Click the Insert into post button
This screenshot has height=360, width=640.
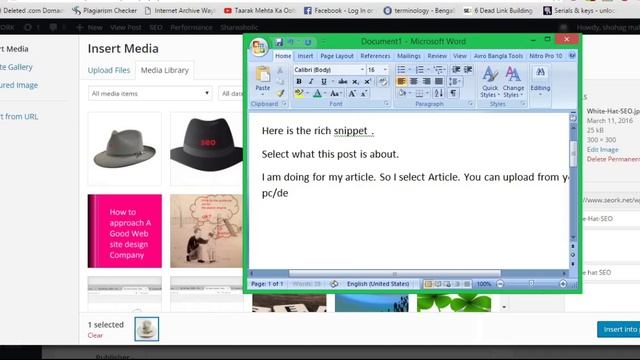[618, 329]
